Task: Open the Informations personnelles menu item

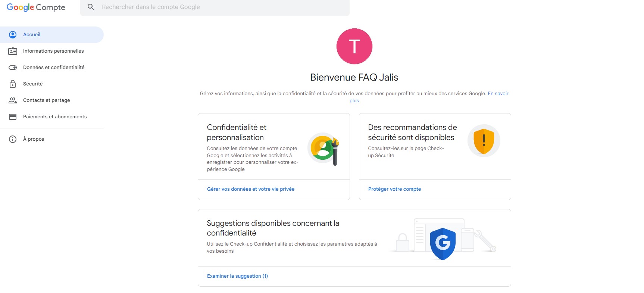Action: pos(53,51)
